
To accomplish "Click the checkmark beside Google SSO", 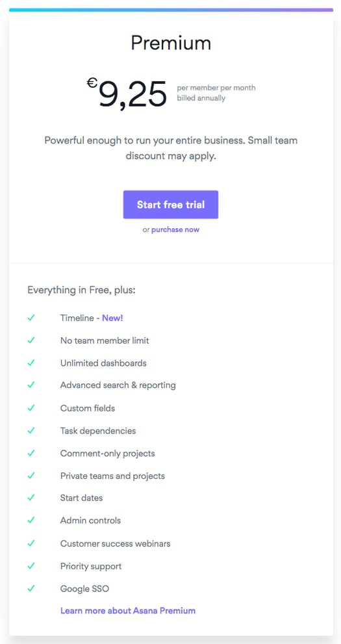I will [x=31, y=588].
